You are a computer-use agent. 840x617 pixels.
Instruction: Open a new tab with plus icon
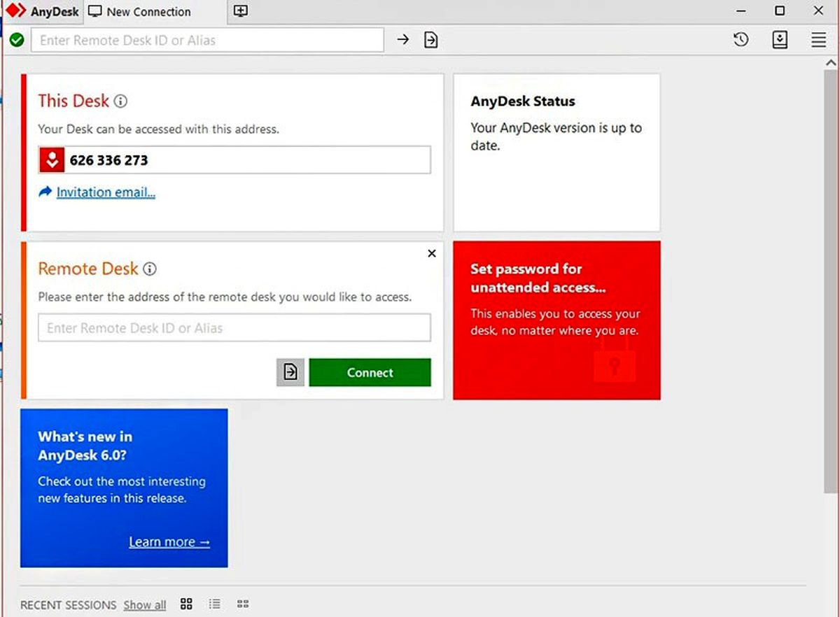(241, 11)
